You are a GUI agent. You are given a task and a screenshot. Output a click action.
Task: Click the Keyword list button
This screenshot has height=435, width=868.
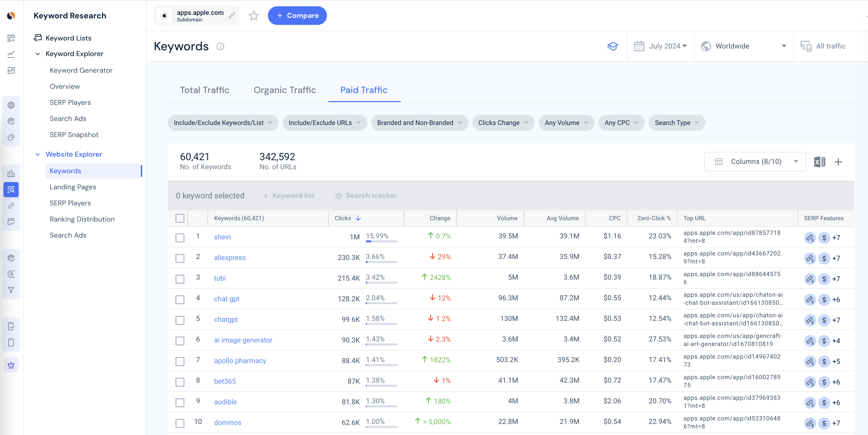[289, 196]
